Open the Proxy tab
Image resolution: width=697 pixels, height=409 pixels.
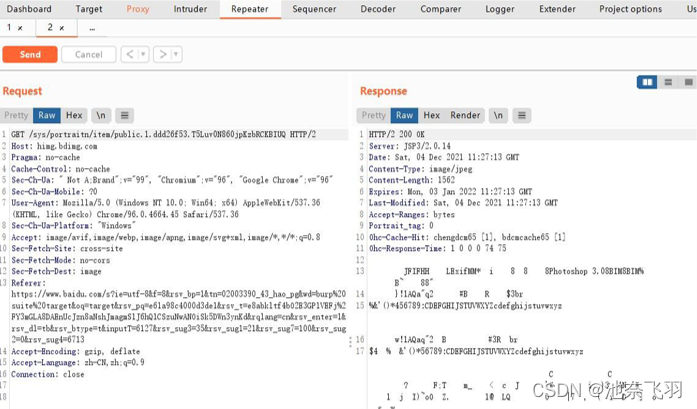[x=138, y=9]
